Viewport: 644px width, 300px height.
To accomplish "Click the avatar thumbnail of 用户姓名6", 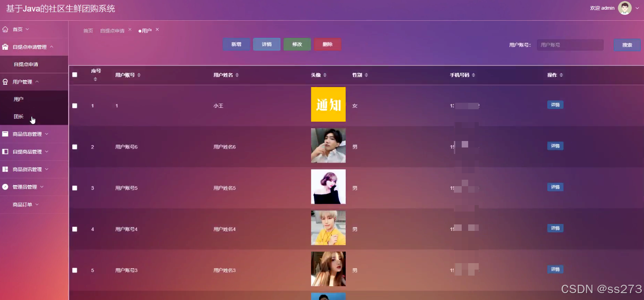I will pyautogui.click(x=328, y=146).
